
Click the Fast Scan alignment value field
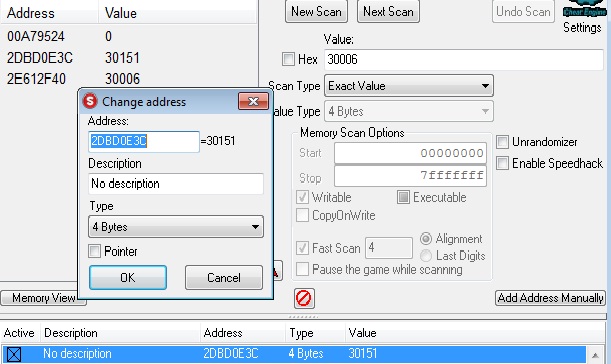(x=388, y=248)
